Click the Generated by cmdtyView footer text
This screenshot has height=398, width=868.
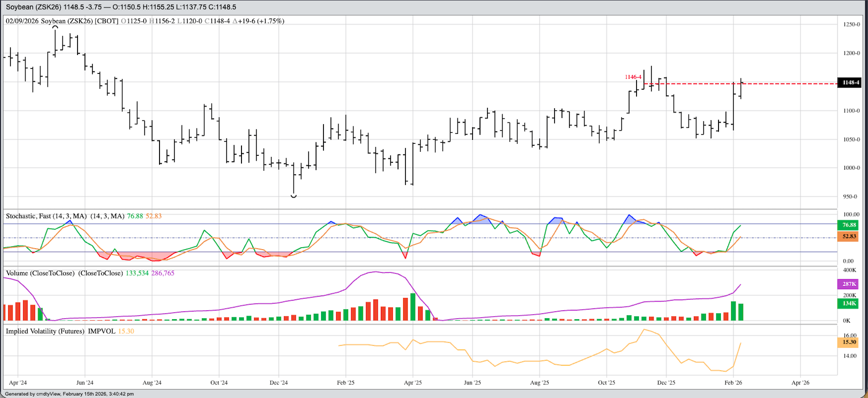click(69, 394)
